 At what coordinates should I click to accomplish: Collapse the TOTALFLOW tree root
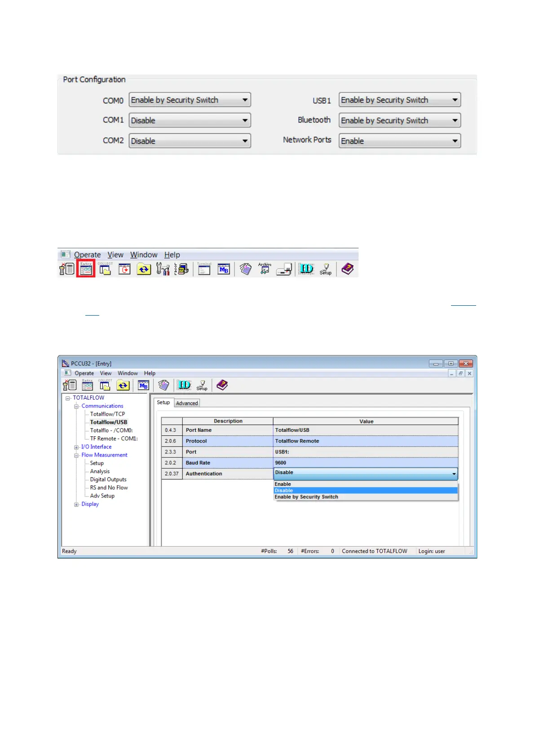[68, 398]
